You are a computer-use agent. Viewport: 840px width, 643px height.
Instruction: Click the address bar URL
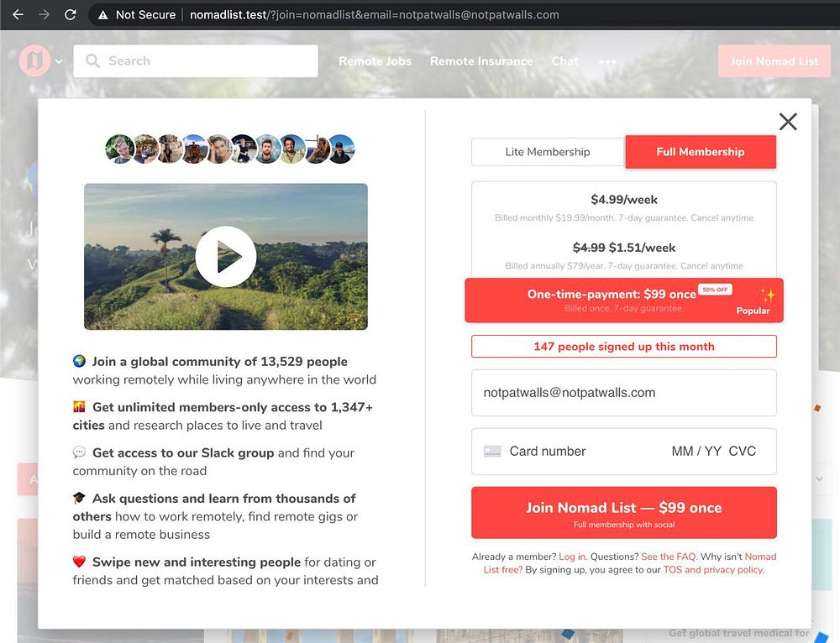[x=374, y=15]
